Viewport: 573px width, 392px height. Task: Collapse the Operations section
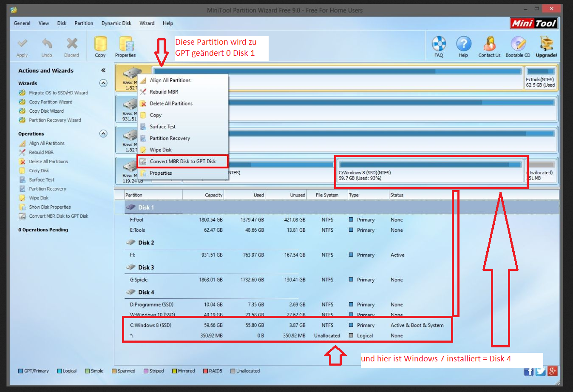pos(103,134)
